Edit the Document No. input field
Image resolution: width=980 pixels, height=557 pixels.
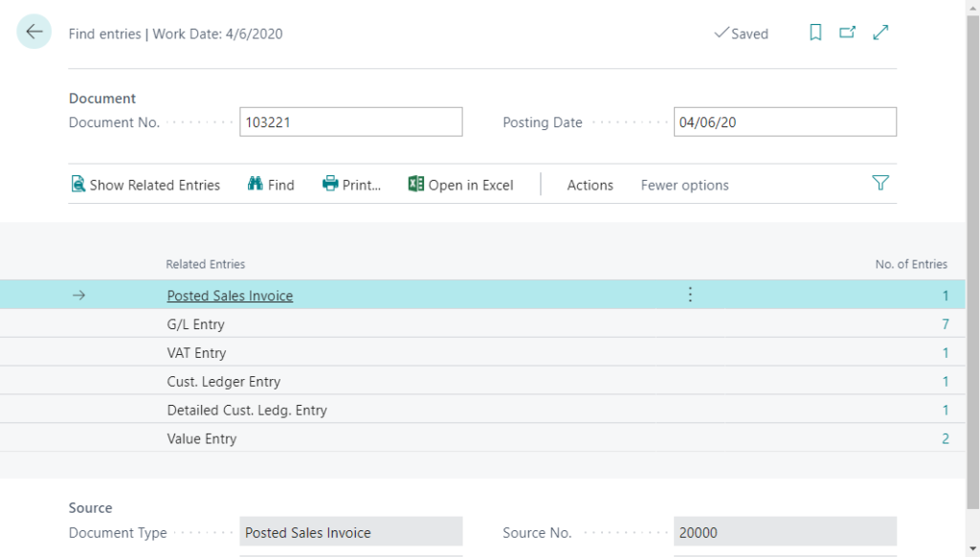(350, 122)
